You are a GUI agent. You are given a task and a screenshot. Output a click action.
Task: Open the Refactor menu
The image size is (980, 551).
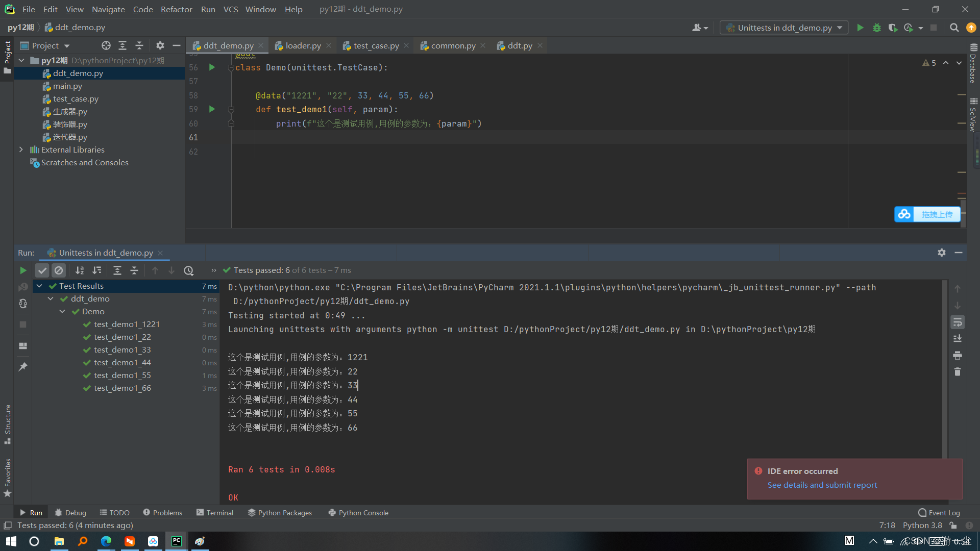coord(176,9)
